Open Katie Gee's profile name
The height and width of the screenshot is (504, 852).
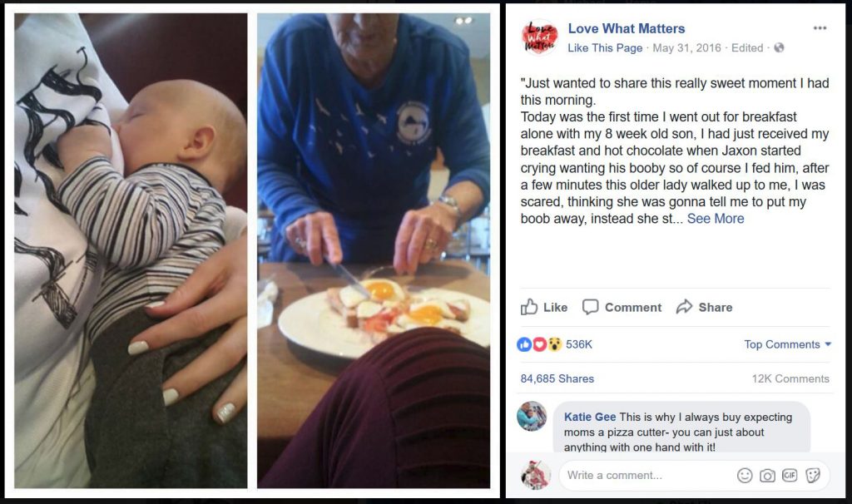(x=590, y=417)
